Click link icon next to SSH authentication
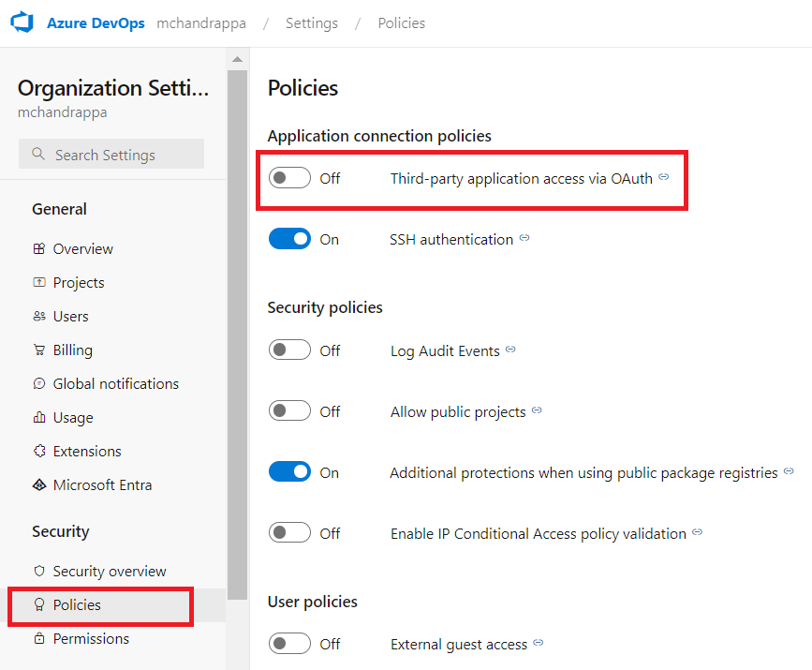 point(524,238)
